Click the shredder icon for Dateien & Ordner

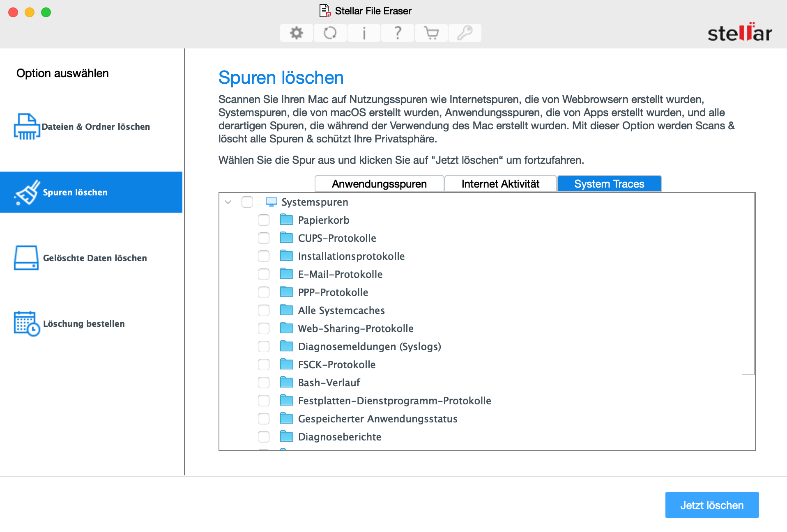(27, 126)
